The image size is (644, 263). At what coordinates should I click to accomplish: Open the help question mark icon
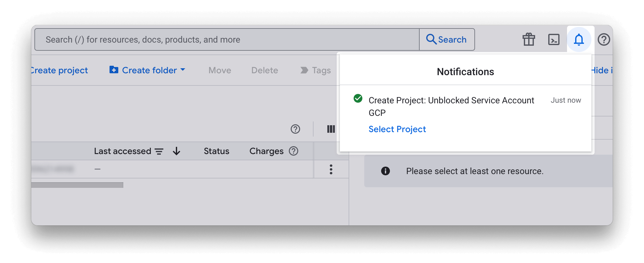(604, 40)
